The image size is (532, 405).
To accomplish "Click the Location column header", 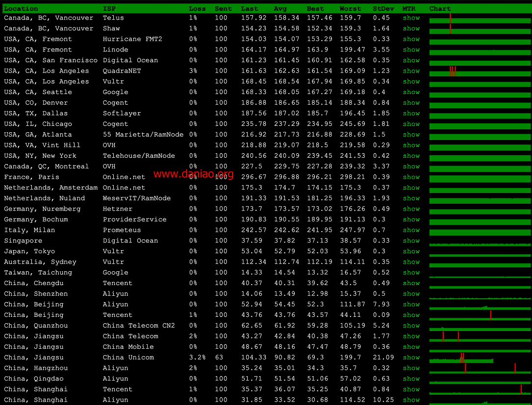I will point(21,8).
